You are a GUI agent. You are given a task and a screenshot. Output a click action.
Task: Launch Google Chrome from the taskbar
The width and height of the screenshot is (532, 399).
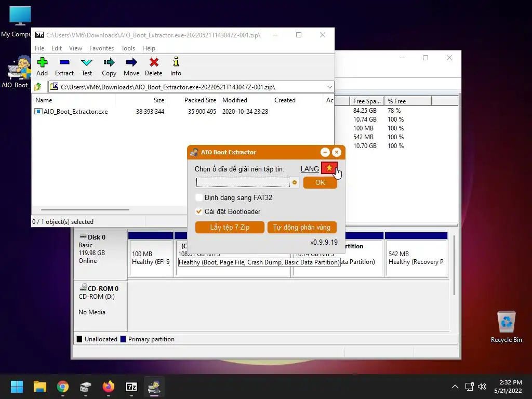tap(63, 387)
